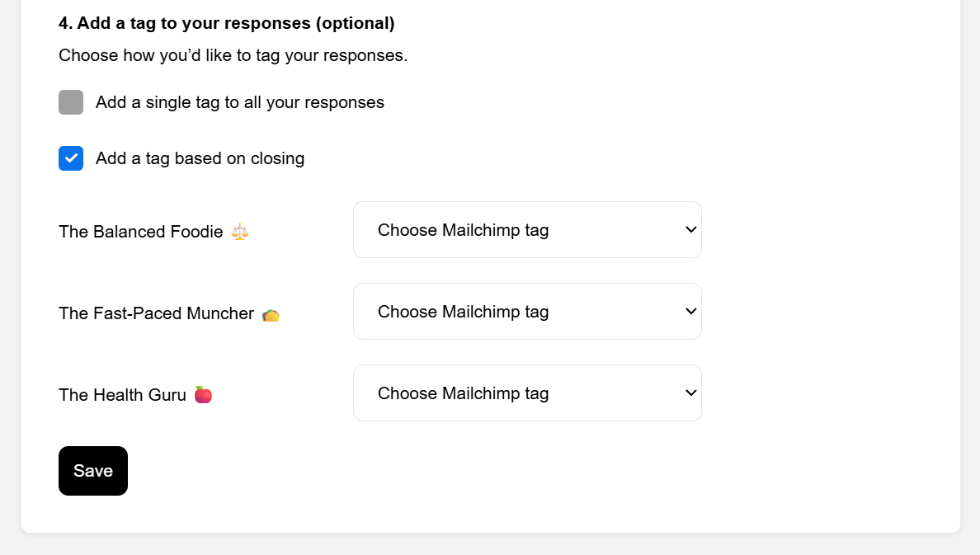Click the chevron on The Balanced Foodie dropdown
This screenshot has height=555, width=980.
click(691, 229)
